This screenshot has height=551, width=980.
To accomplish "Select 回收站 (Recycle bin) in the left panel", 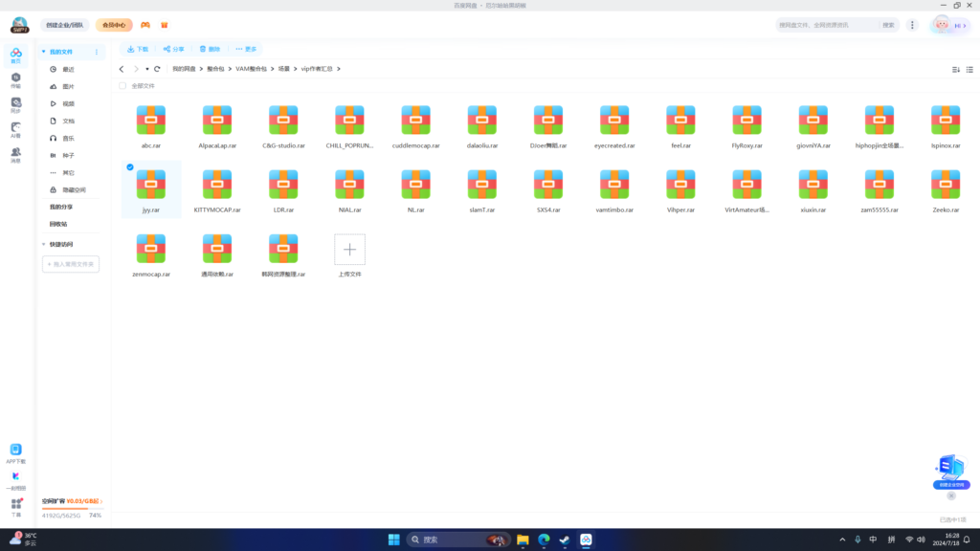I will pos(58,224).
